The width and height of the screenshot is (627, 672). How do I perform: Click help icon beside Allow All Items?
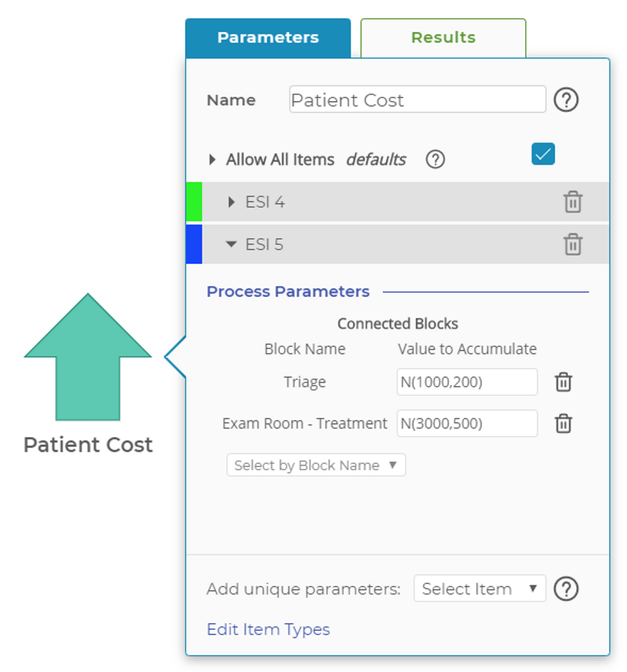(435, 160)
